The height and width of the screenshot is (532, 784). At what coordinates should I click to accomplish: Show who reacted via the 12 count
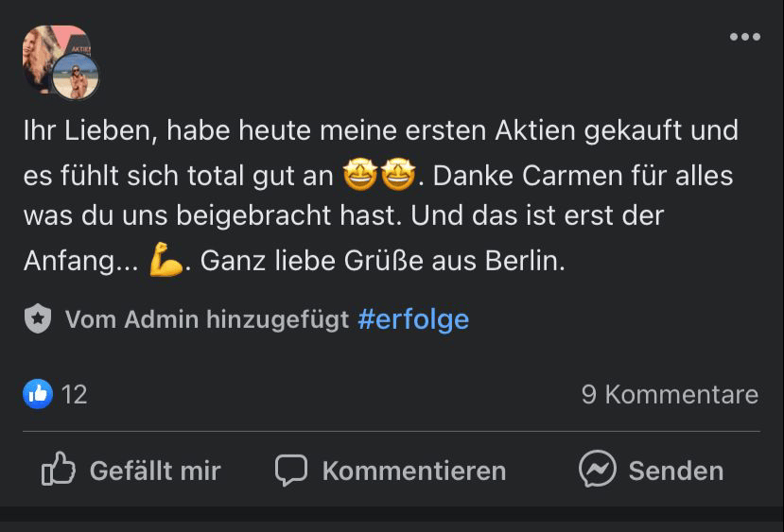(74, 394)
